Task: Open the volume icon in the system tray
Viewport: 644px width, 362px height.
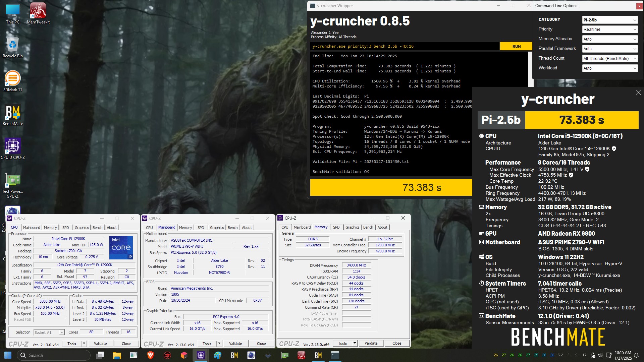Action: [600, 355]
